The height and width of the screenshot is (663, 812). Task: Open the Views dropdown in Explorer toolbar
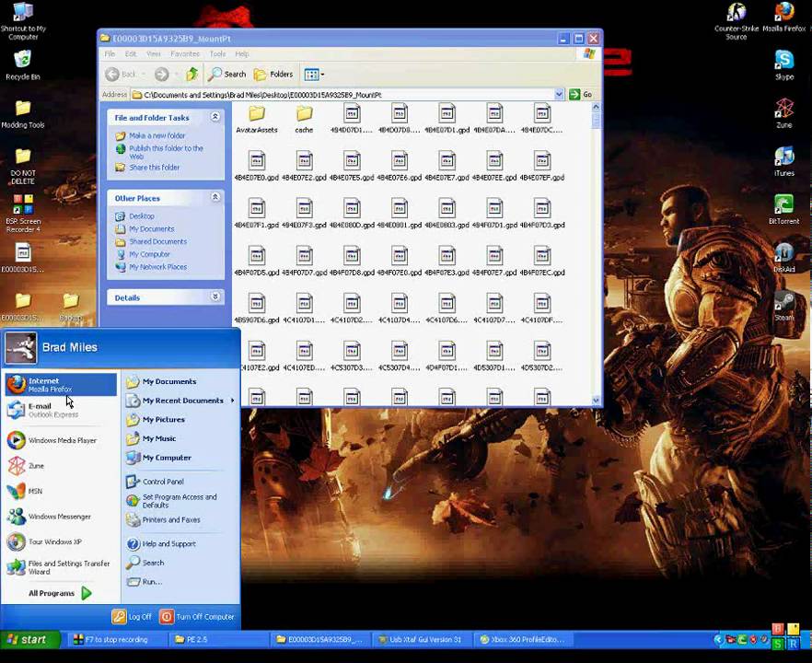(314, 75)
